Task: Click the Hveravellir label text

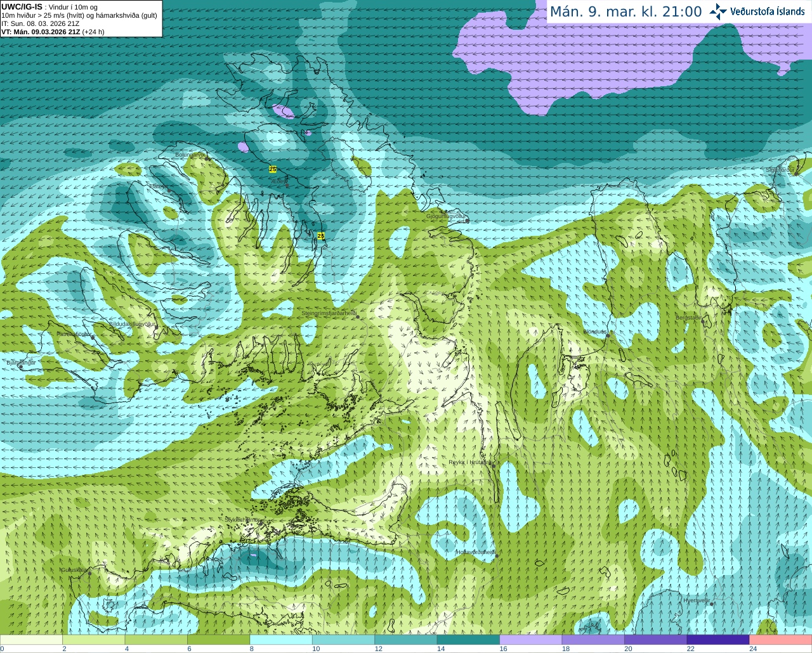Action: click(697, 600)
